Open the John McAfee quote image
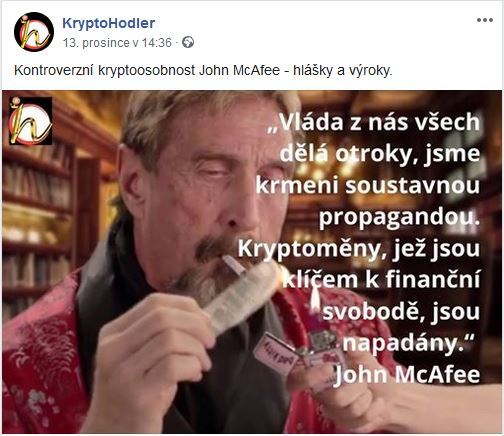Image resolution: width=504 pixels, height=436 pixels. 252,262
